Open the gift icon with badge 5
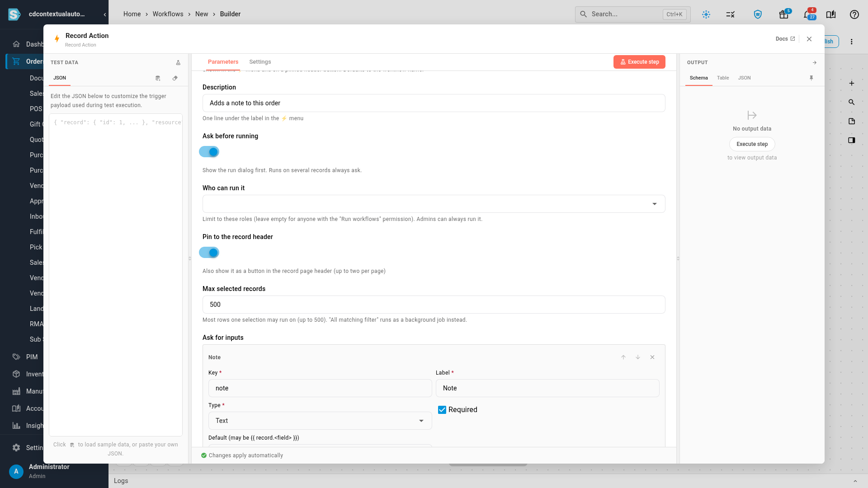 tap(784, 14)
